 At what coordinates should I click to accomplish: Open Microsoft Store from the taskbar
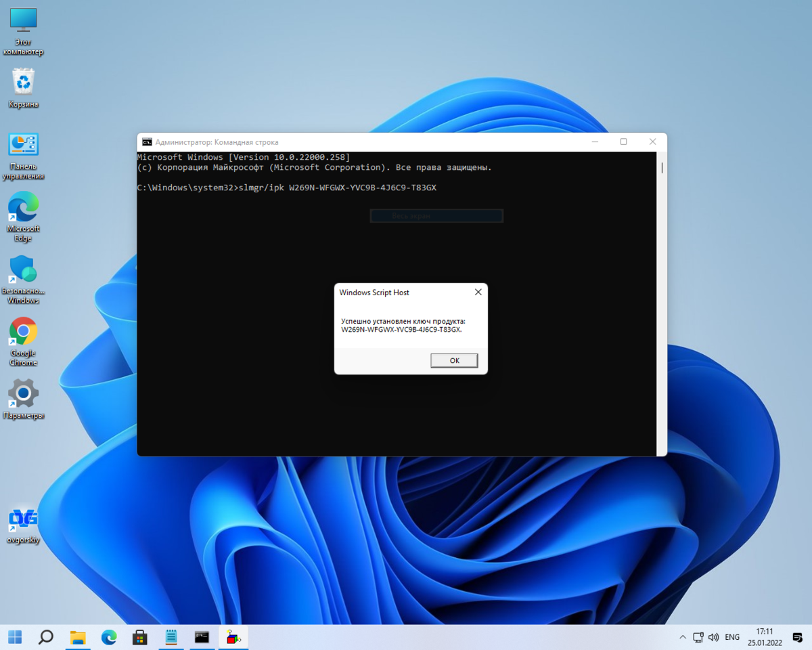point(140,637)
